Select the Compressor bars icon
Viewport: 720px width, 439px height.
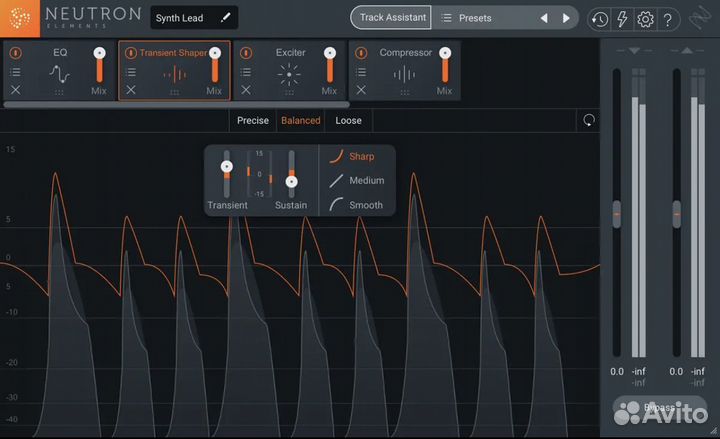pyautogui.click(x=405, y=74)
